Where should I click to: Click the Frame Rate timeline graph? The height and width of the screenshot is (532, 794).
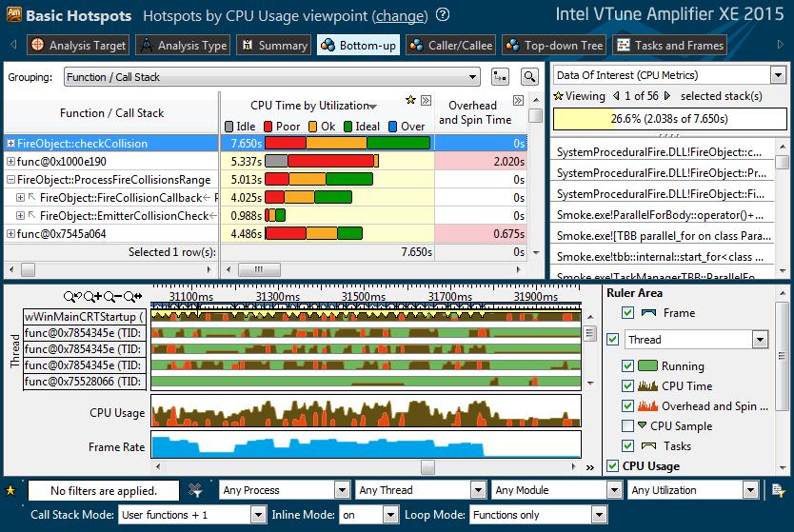[366, 445]
